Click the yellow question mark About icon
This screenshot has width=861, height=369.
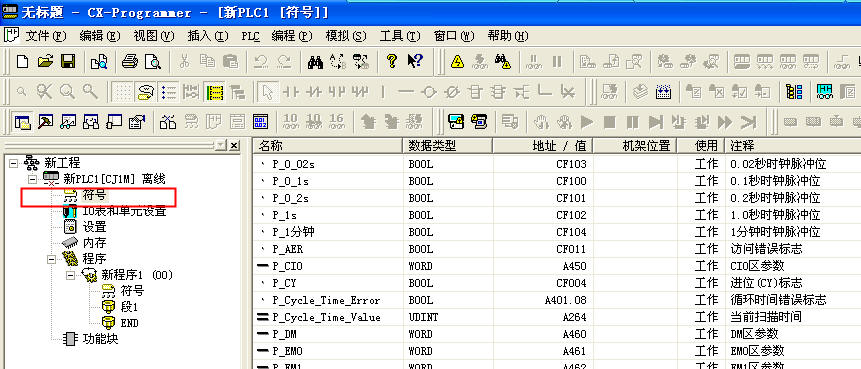[392, 61]
